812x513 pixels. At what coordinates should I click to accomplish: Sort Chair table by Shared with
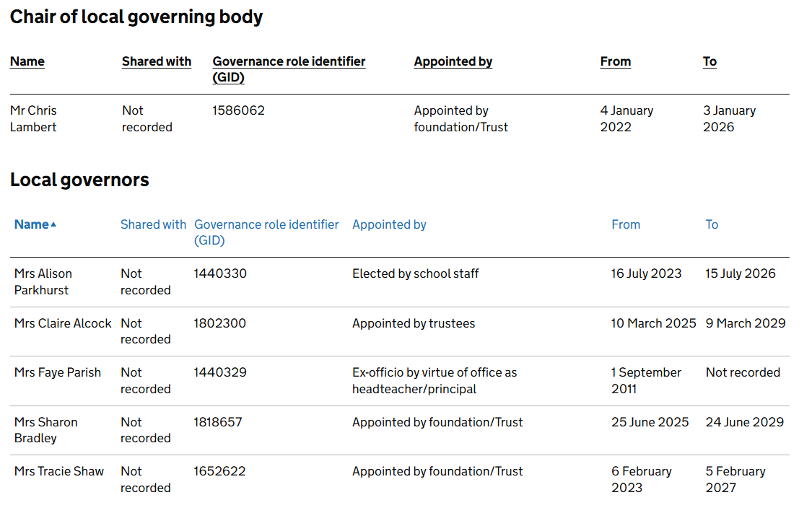click(x=157, y=61)
